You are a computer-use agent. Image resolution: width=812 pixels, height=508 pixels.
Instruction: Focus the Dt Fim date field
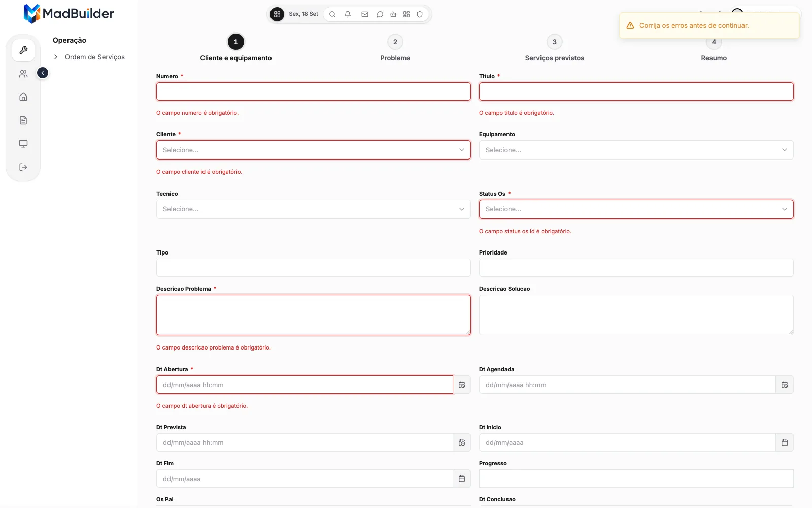(304, 479)
